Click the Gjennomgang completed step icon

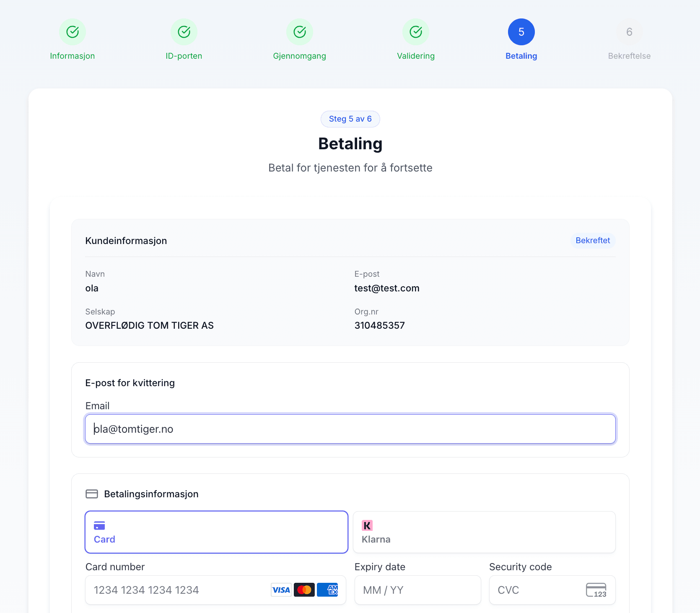300,32
